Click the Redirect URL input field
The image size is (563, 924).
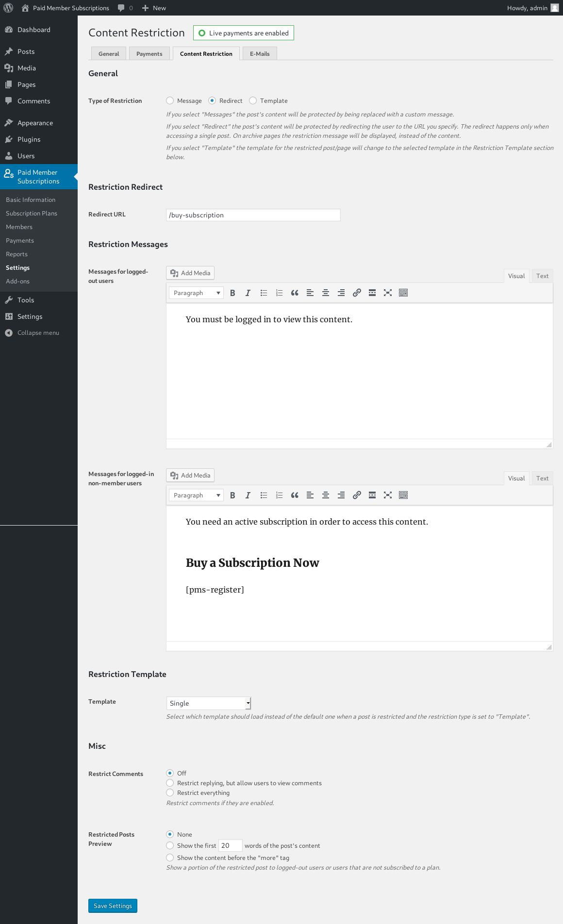(x=253, y=215)
